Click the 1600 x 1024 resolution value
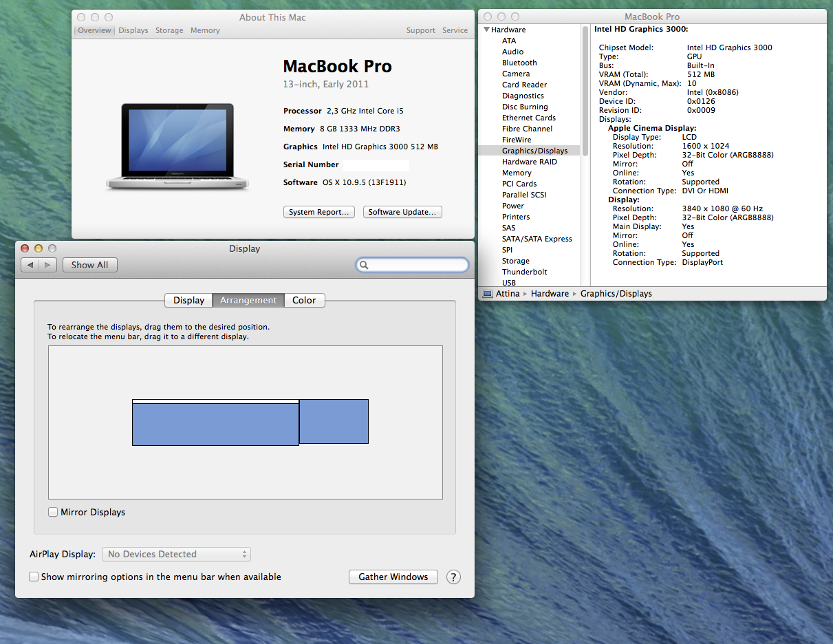The width and height of the screenshot is (833, 644). [x=704, y=146]
